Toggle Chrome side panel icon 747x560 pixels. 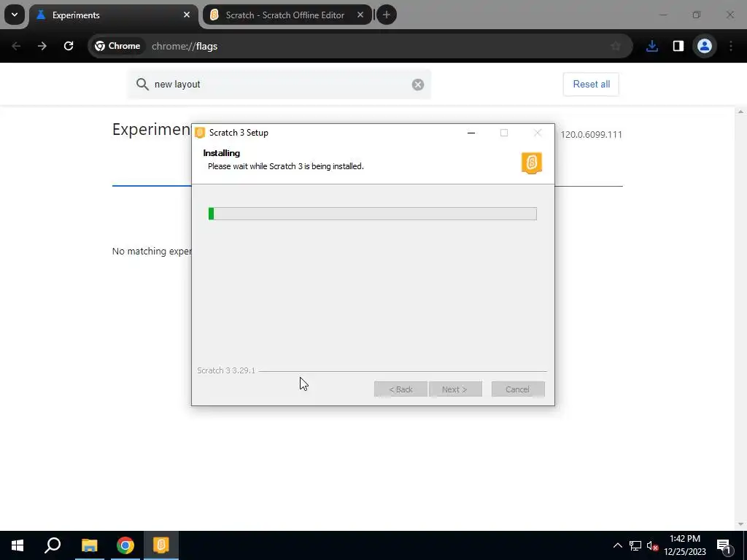(x=678, y=46)
